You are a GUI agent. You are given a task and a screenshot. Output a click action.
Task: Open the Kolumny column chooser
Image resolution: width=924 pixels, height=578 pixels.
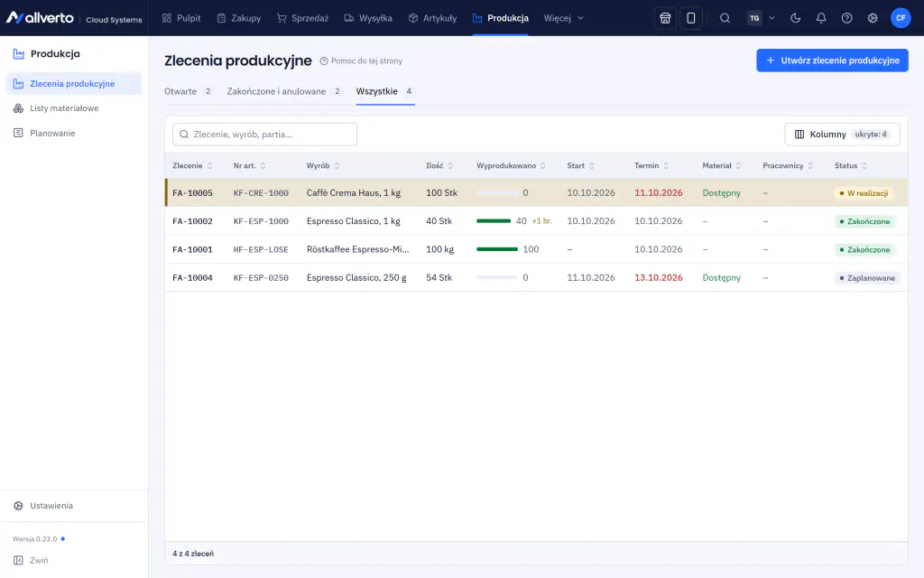pos(842,135)
